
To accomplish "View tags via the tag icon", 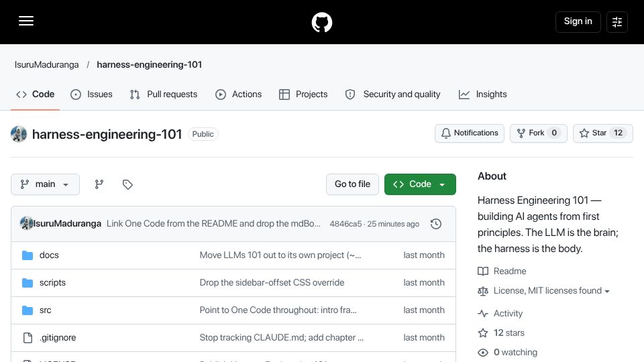I will tap(127, 184).
